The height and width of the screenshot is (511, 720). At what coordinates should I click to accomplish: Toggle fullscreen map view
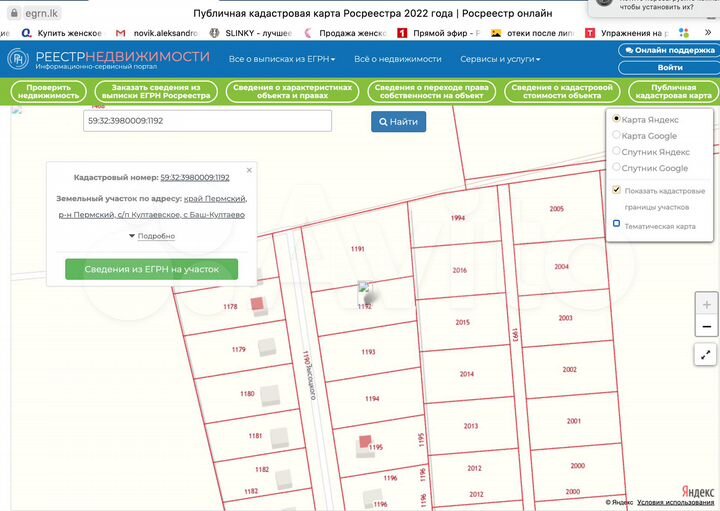pos(706,354)
